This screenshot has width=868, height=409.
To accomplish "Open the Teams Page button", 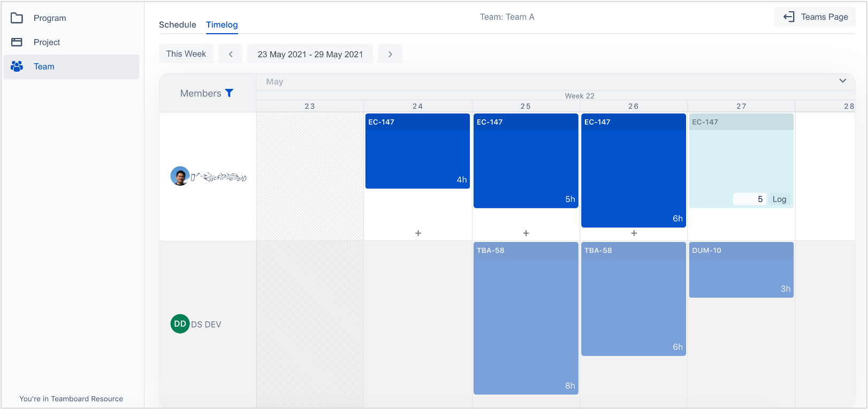I will (814, 17).
